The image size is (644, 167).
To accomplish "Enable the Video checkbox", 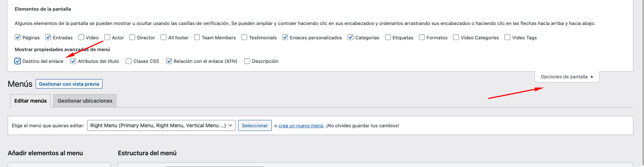I will (81, 37).
